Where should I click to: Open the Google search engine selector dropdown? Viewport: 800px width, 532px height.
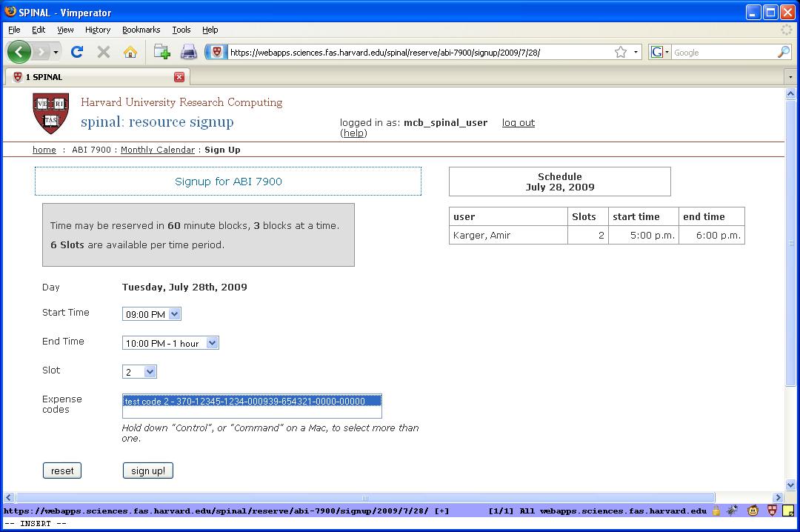tap(659, 52)
